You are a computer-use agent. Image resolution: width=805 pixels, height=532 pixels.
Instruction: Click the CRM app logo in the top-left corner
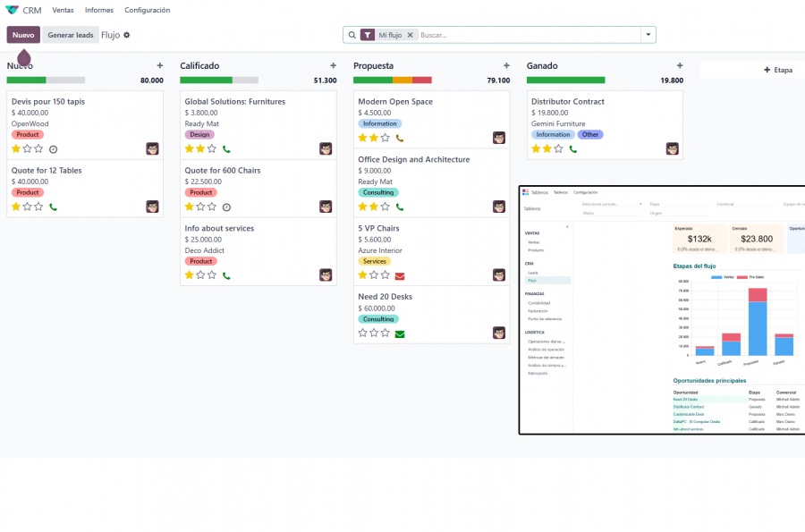pos(13,10)
